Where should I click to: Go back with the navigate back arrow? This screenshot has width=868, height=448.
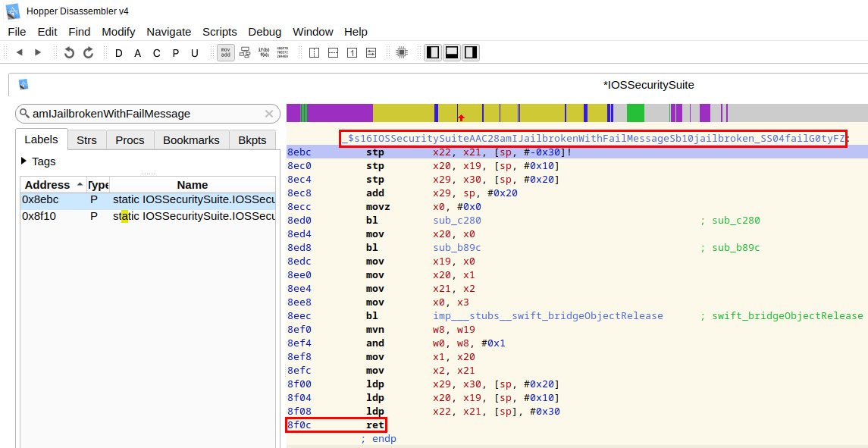click(20, 52)
